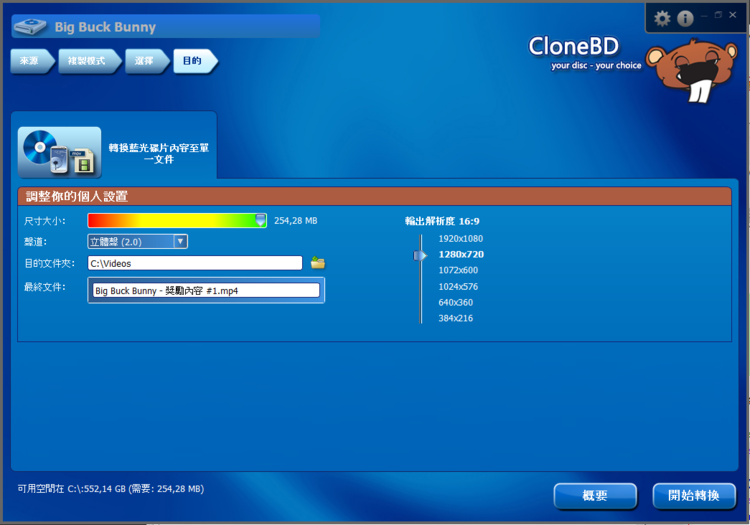Image resolution: width=750 pixels, height=525 pixels.
Task: Click the free space status text for C:\
Action: pyautogui.click(x=110, y=489)
